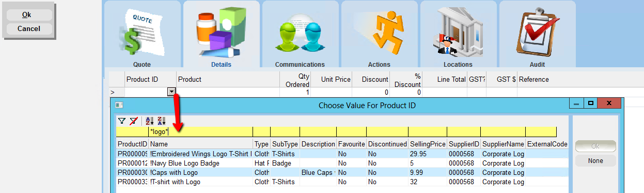Click the ProductID filter field
This screenshot has height=193, width=644.
[x=133, y=132]
